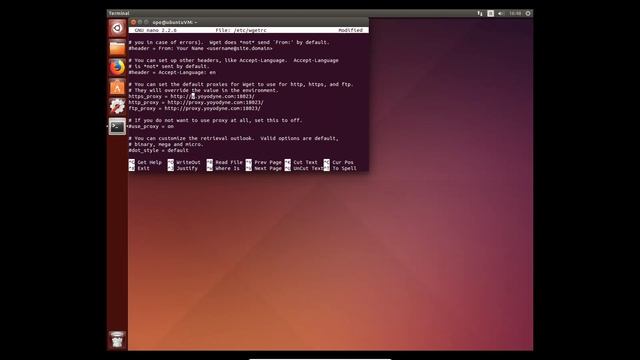This screenshot has width=640, height=360.
Task: Place cursor on the https_proxy line
Action: [191, 96]
